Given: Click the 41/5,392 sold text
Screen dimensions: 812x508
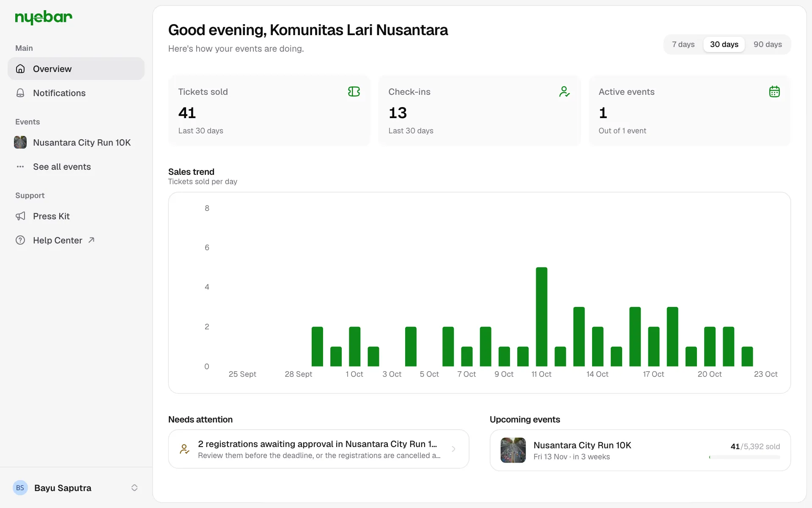Looking at the screenshot, I should pyautogui.click(x=755, y=446).
